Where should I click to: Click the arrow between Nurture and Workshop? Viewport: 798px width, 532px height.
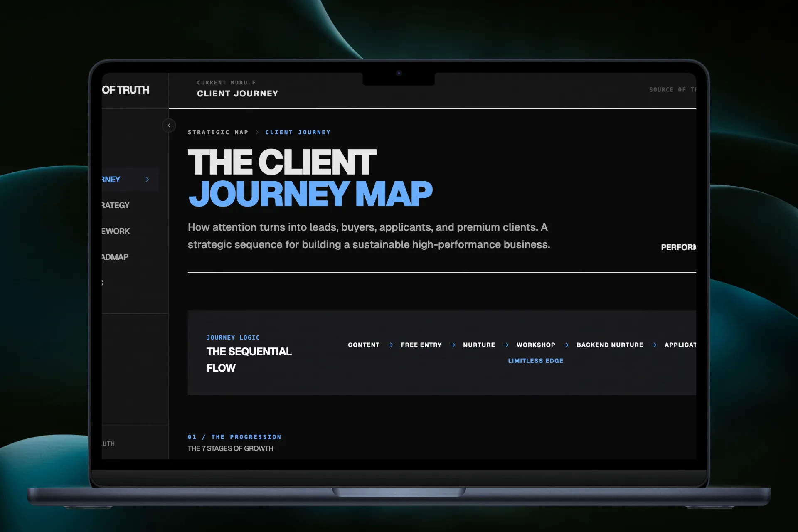pos(506,345)
